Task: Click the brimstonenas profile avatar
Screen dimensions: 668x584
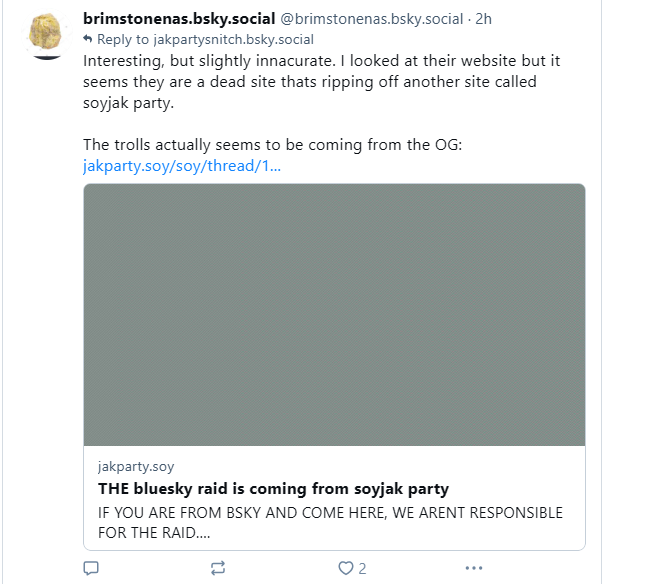Action: 44,36
